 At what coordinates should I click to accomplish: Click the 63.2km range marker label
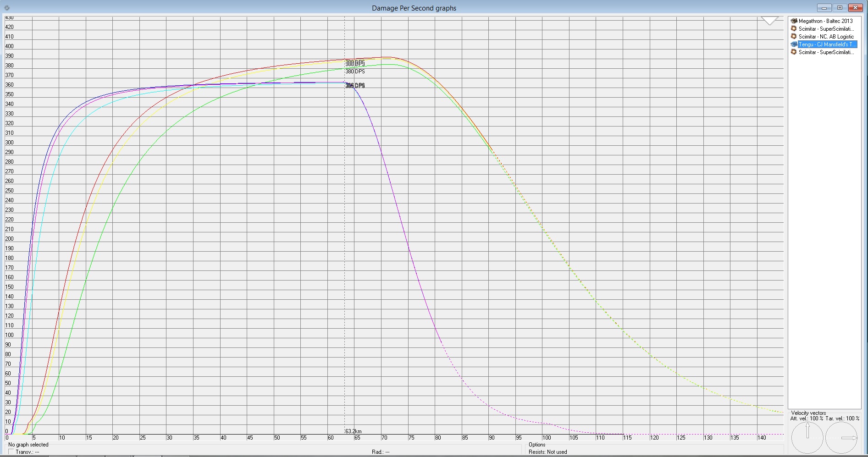click(353, 431)
